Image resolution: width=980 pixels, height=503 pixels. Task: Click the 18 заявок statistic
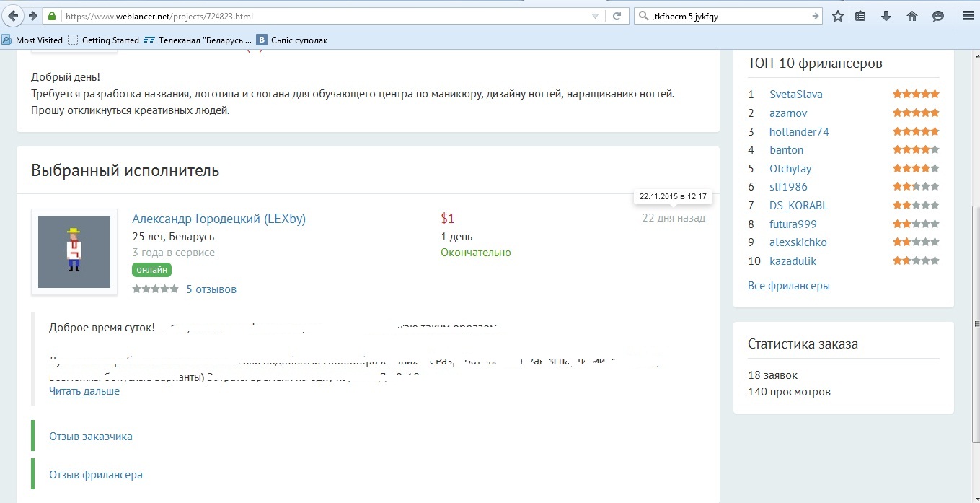pyautogui.click(x=773, y=375)
